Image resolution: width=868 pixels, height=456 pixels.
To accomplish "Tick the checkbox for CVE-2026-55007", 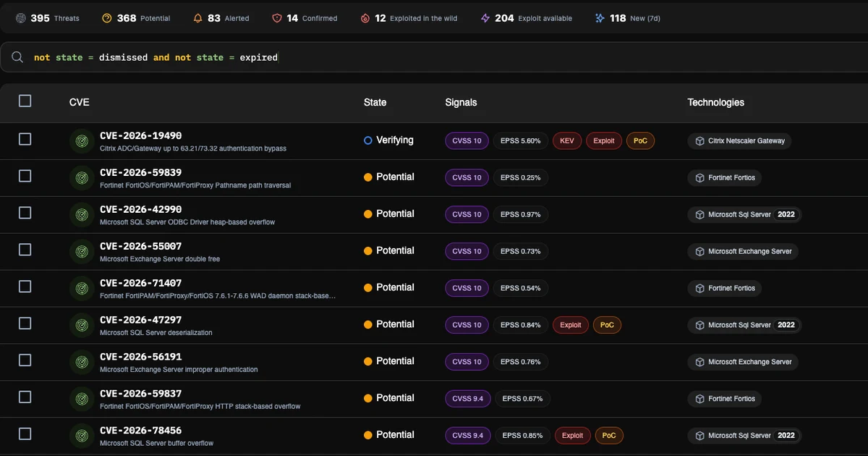I will coord(25,250).
